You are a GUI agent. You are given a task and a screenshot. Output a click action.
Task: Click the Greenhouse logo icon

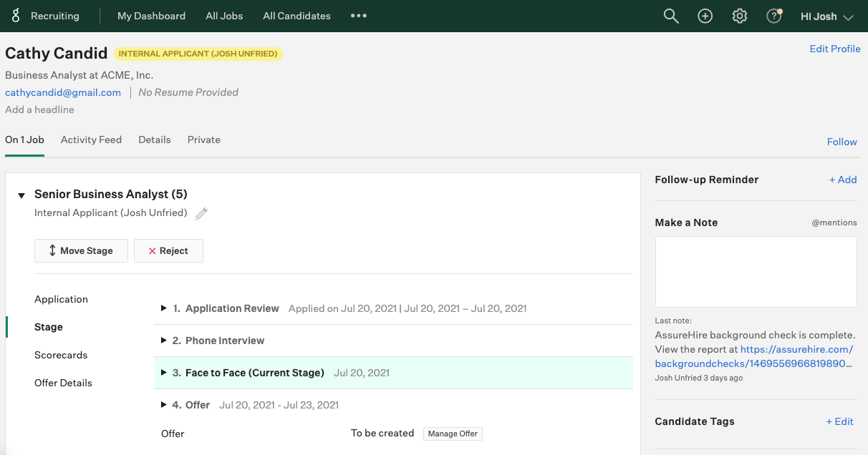pos(16,16)
